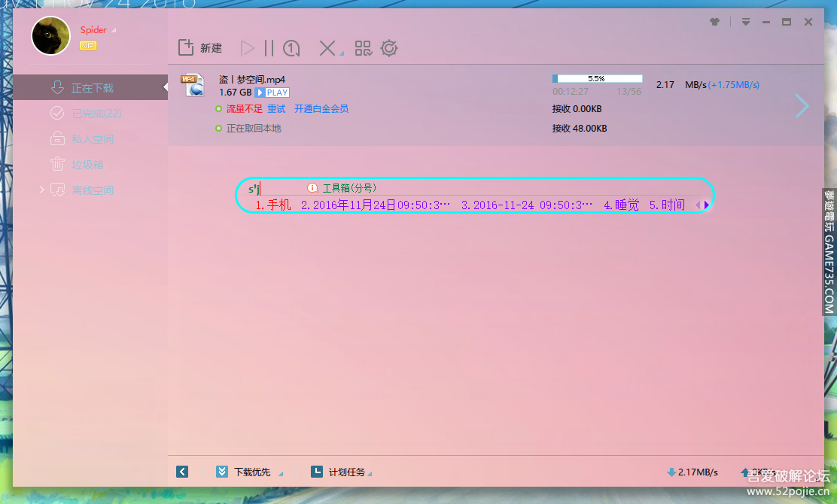Click the Spider user avatar

click(x=50, y=36)
